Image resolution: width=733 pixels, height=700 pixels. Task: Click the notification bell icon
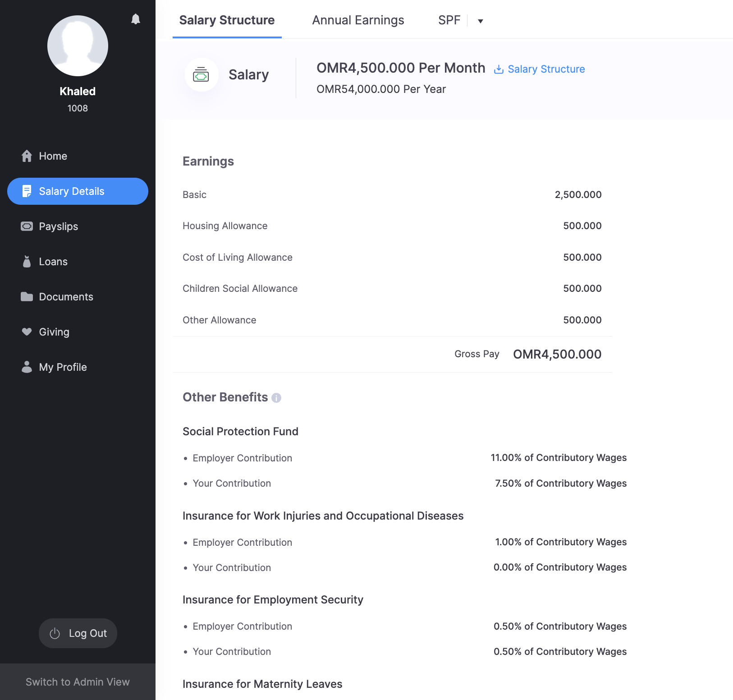(136, 19)
